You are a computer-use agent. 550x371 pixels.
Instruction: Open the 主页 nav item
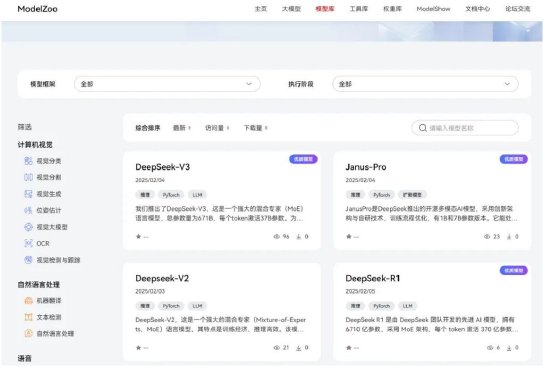261,9
